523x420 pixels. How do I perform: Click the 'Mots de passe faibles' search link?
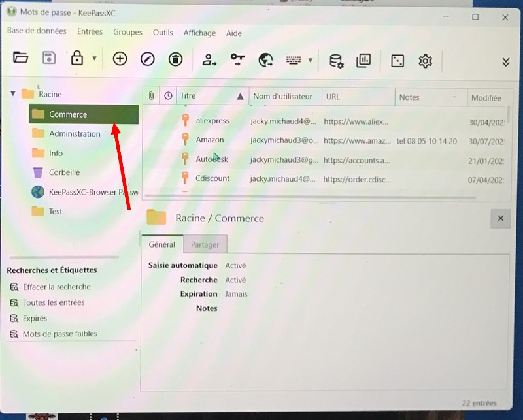pos(59,334)
